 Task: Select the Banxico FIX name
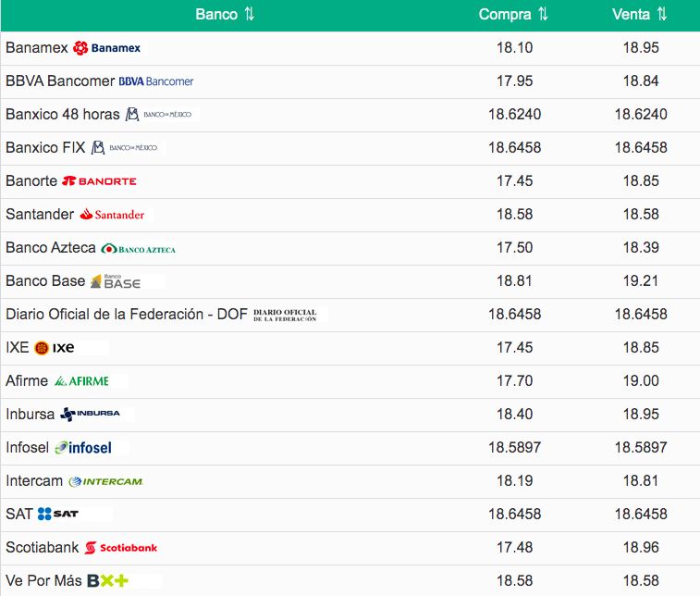[45, 147]
